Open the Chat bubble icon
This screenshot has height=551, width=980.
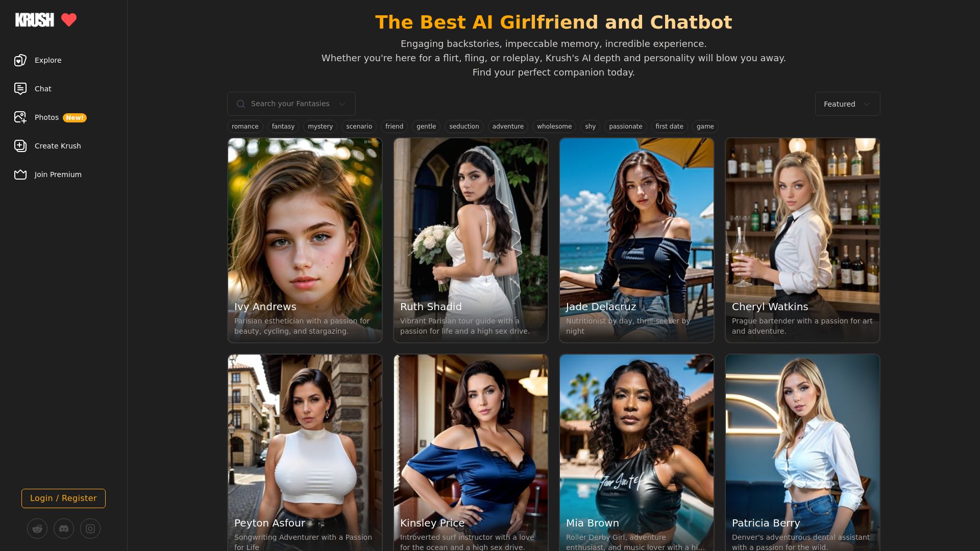pyautogui.click(x=20, y=89)
